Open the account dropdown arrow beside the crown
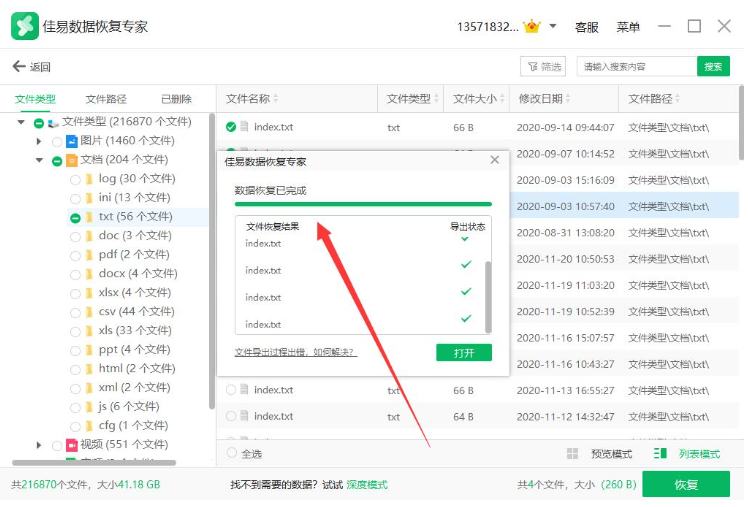The image size is (749, 507). [553, 26]
